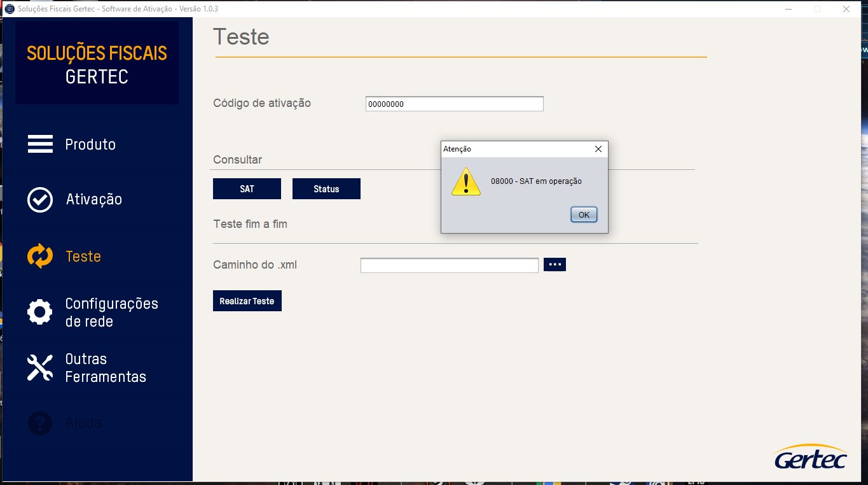Click the "Caminho do .xml" label
Viewport: 868px width, 485px height.
tap(255, 265)
